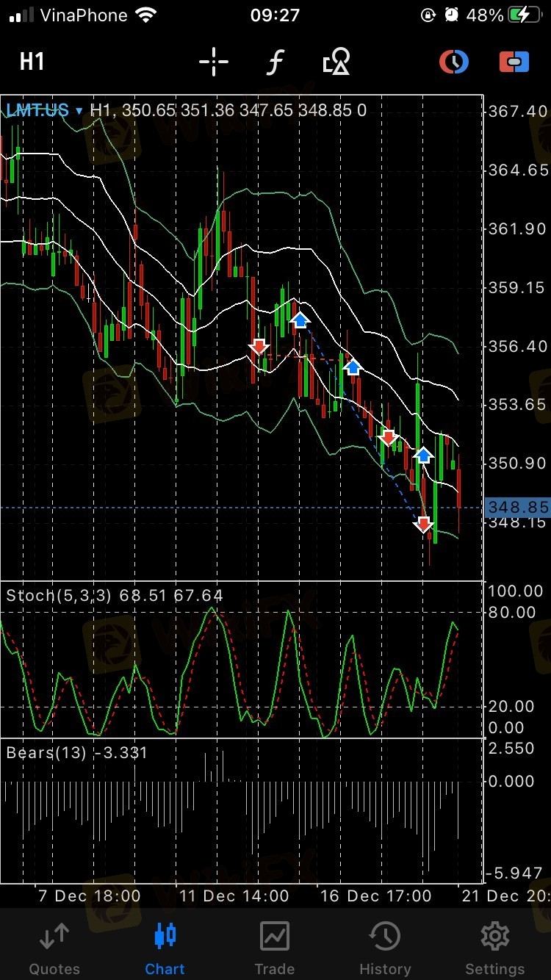Viewport: 551px width, 980px height.
Task: Open the Quotes tab
Action: coord(54,948)
